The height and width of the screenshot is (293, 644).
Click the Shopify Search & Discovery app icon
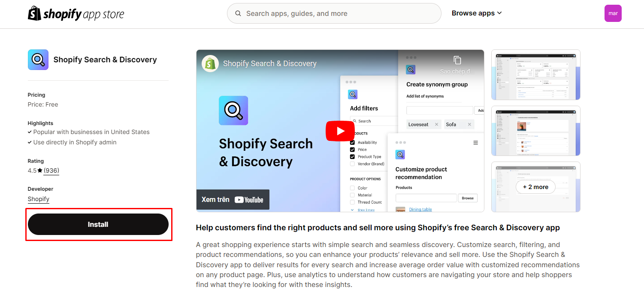(38, 59)
